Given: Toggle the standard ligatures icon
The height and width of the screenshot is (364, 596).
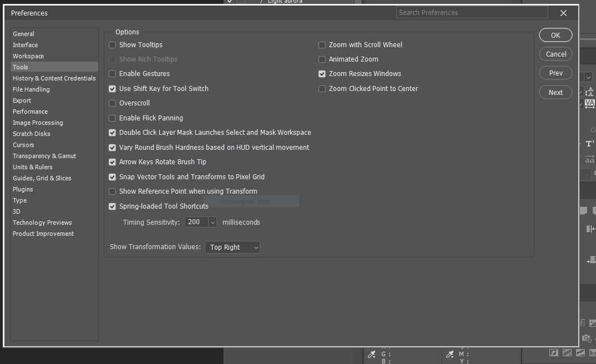Looking at the screenshot, I should click(589, 159).
